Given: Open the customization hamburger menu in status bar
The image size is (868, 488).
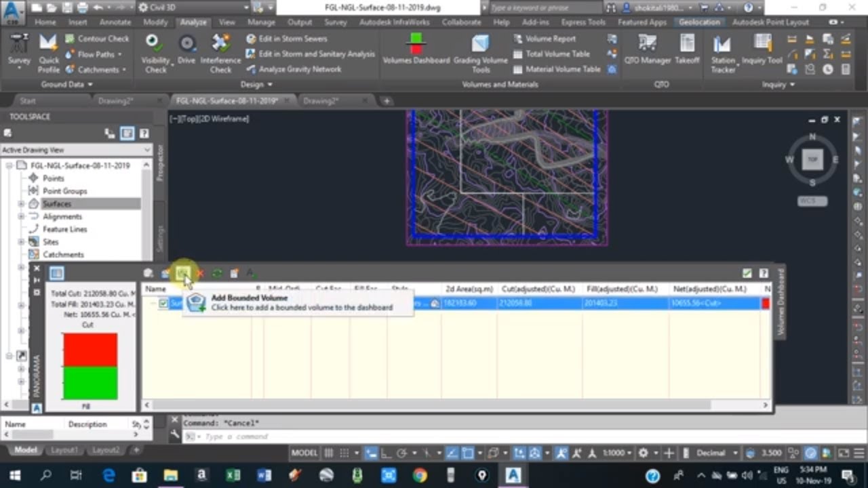Looking at the screenshot, I should tap(859, 453).
